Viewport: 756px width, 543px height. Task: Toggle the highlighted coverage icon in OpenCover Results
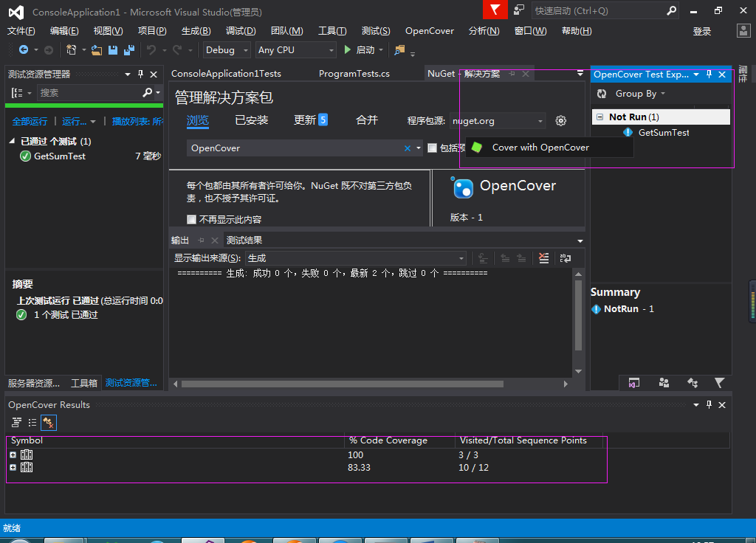click(49, 423)
